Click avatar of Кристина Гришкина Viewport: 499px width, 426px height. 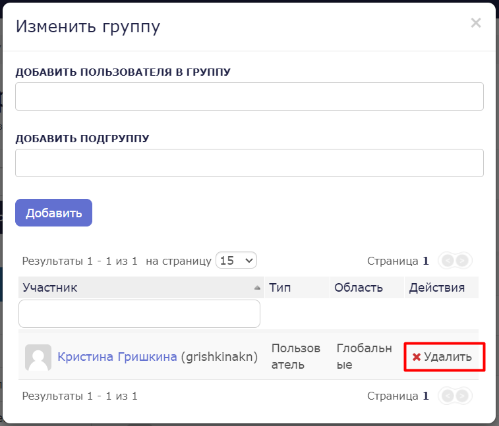tap(38, 357)
